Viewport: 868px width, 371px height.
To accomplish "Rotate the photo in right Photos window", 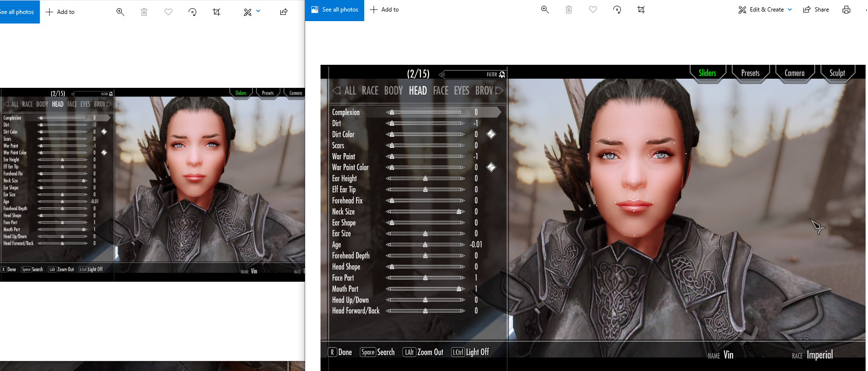I will 617,10.
